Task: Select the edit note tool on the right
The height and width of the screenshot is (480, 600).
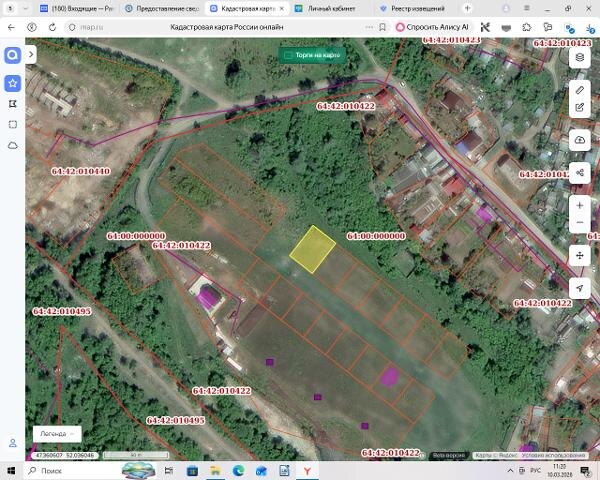Action: click(x=579, y=108)
